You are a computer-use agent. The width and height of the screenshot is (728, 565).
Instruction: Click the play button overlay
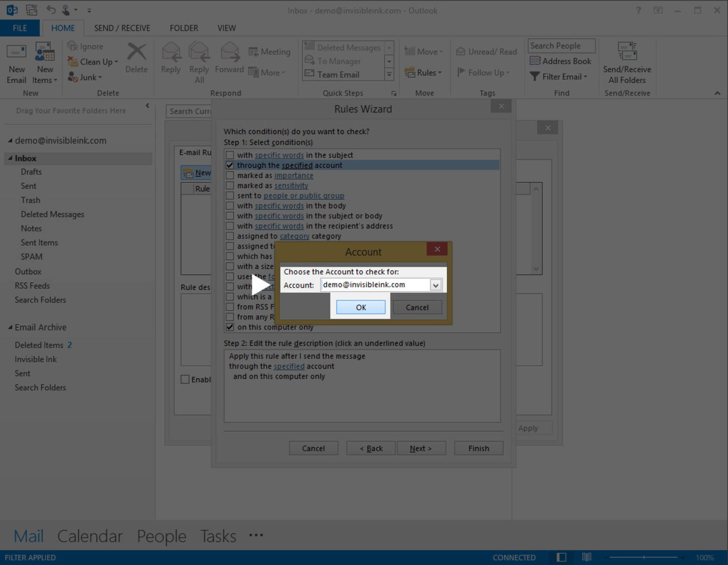(x=260, y=285)
